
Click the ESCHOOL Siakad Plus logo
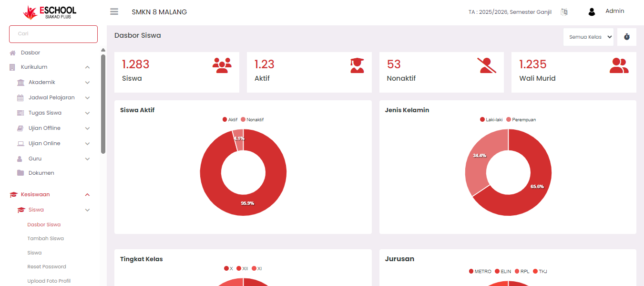(50, 12)
